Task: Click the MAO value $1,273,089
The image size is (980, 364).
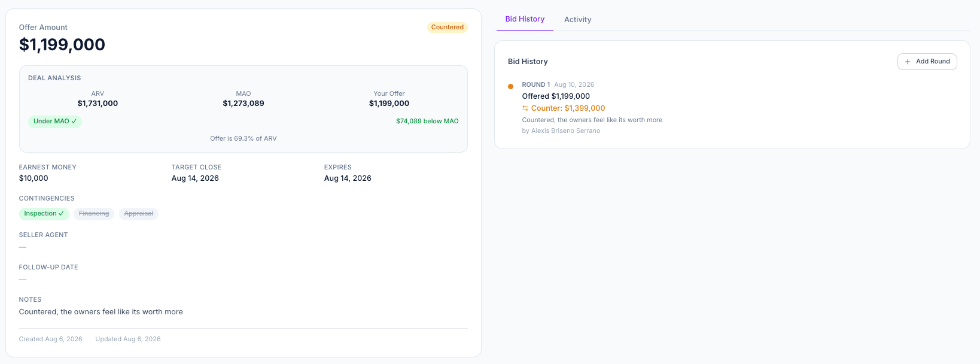Action: 244,104
